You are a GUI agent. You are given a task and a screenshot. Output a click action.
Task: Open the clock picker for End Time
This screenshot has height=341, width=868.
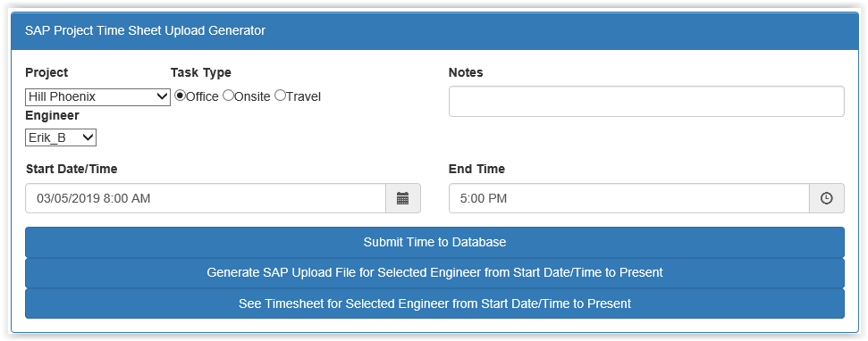[827, 198]
